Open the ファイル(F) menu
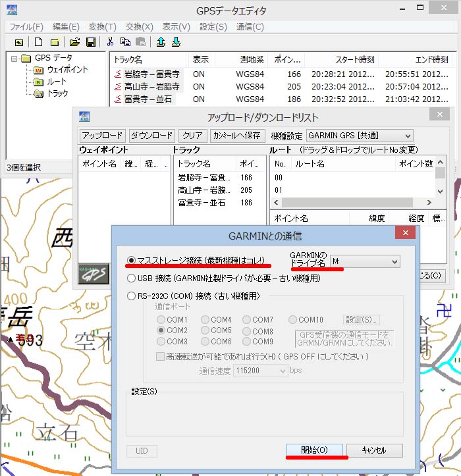The width and height of the screenshot is (461, 476). pos(26,27)
